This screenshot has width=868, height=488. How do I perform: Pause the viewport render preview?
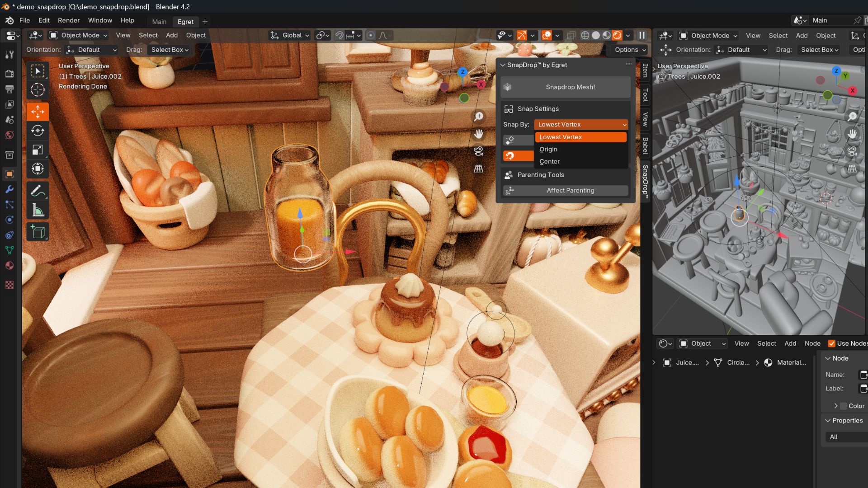pos(642,35)
